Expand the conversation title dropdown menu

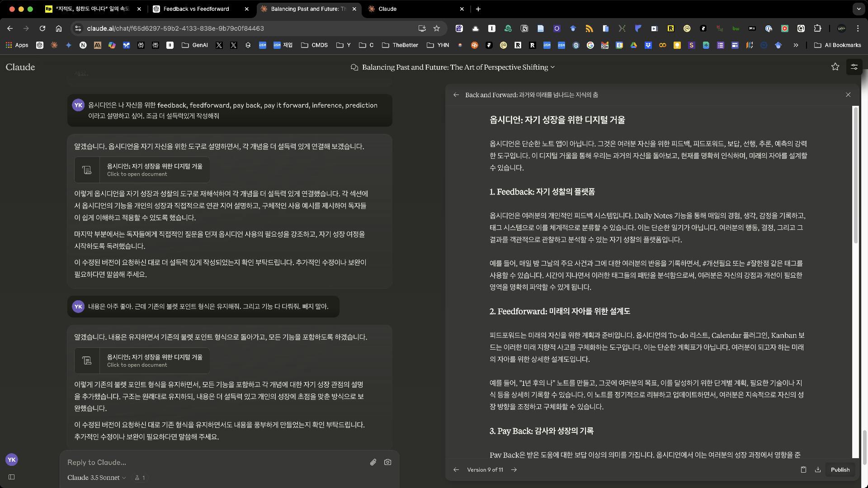[x=552, y=67]
